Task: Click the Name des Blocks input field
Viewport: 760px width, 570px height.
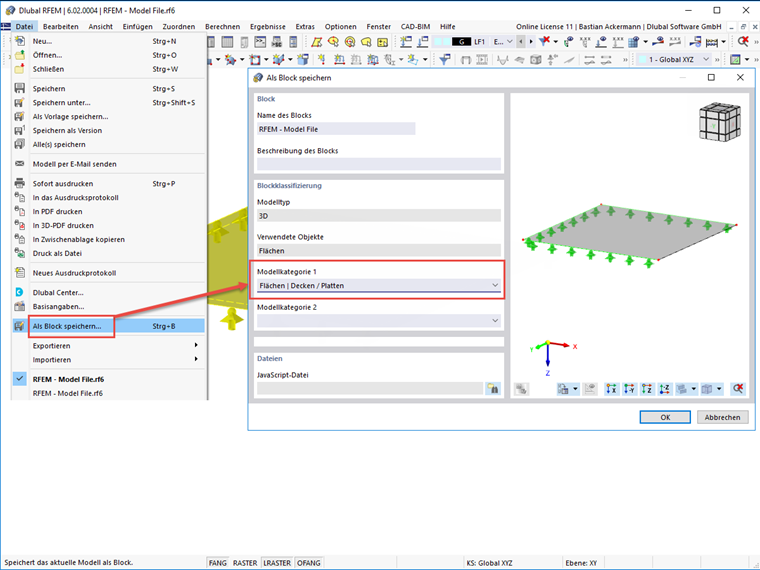Action: coord(336,129)
